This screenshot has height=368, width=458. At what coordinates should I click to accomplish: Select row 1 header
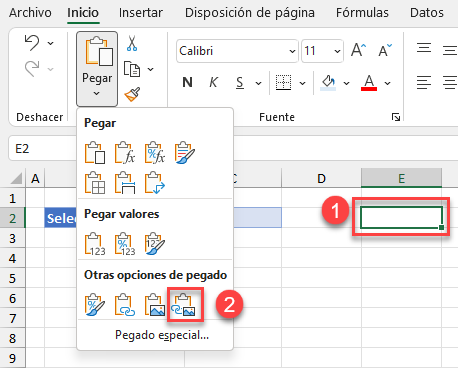point(13,199)
